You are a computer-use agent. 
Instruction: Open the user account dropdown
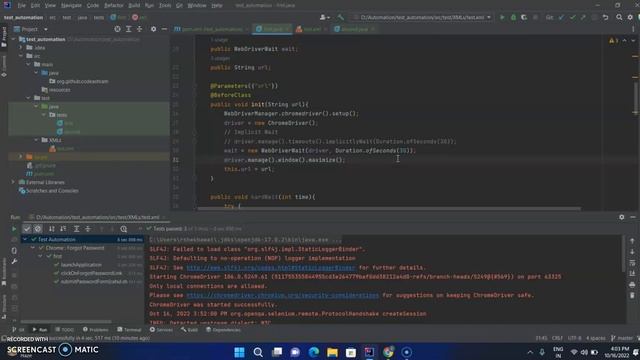(x=325, y=18)
